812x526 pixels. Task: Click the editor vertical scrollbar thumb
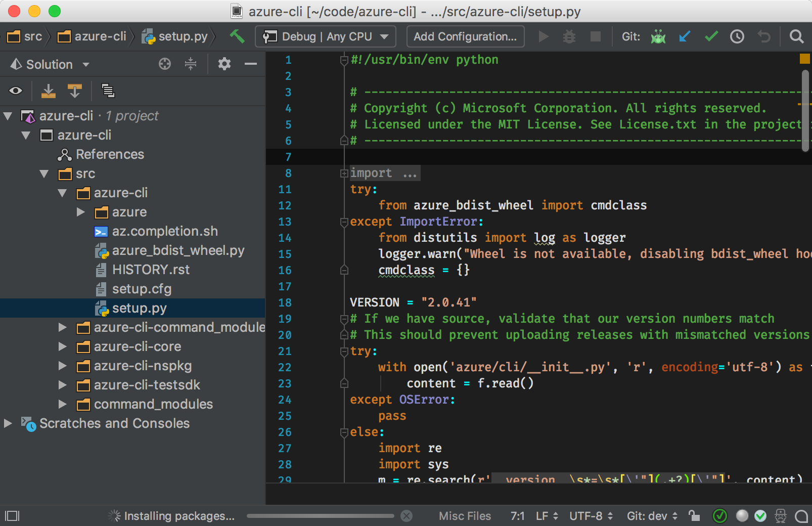[x=805, y=110]
